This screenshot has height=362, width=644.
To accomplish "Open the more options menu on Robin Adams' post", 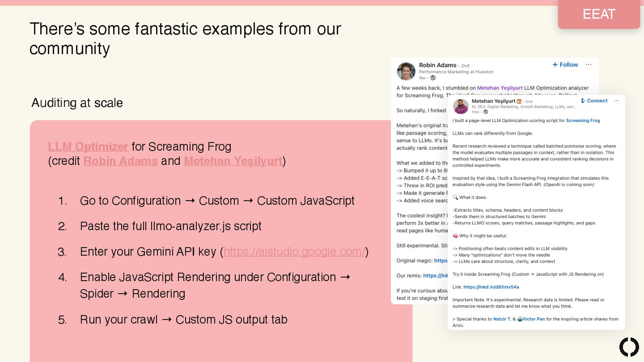I will pyautogui.click(x=589, y=65).
